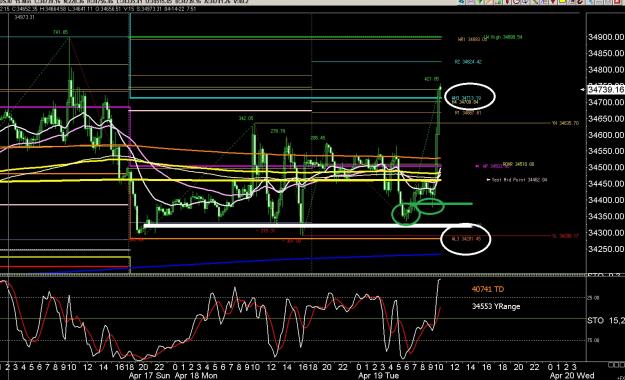The width and height of the screenshot is (625, 380).
Task: Click the 34700.00 price axis label
Action: tap(606, 102)
